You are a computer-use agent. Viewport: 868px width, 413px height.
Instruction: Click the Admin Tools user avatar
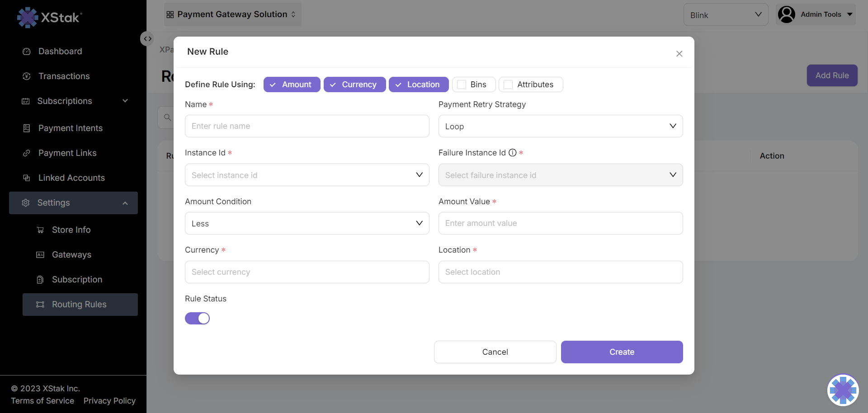click(786, 14)
